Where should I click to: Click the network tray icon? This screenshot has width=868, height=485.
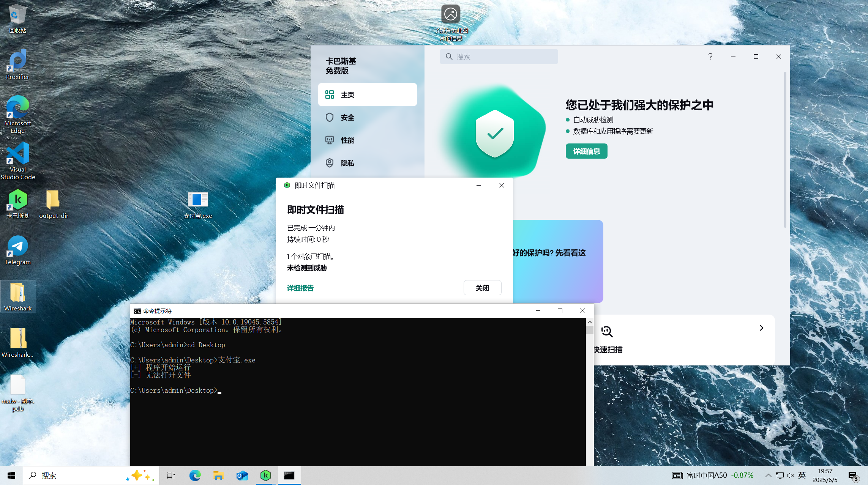[x=780, y=476]
